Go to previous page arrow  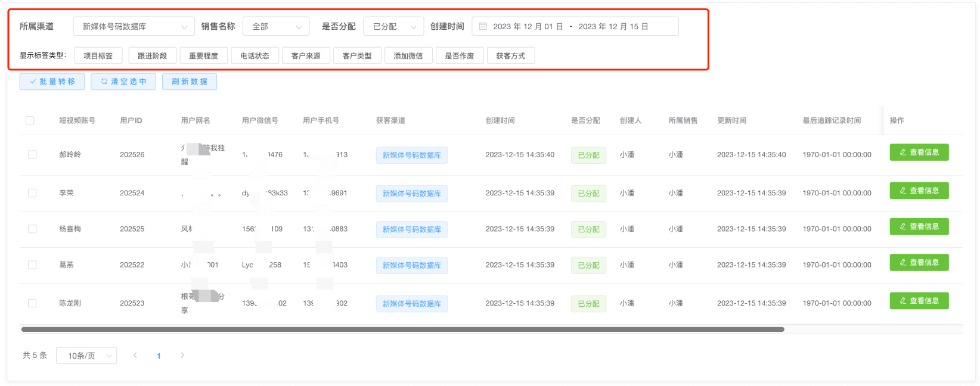135,356
